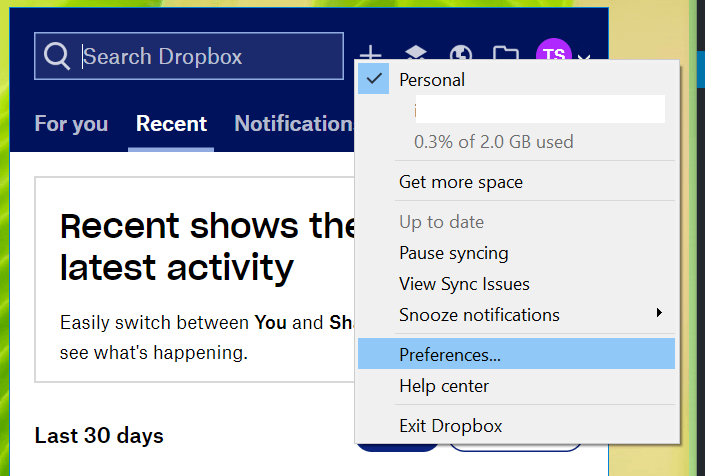Viewport: 705px width, 476px height.
Task: Select Pause syncing
Action: (x=517, y=253)
